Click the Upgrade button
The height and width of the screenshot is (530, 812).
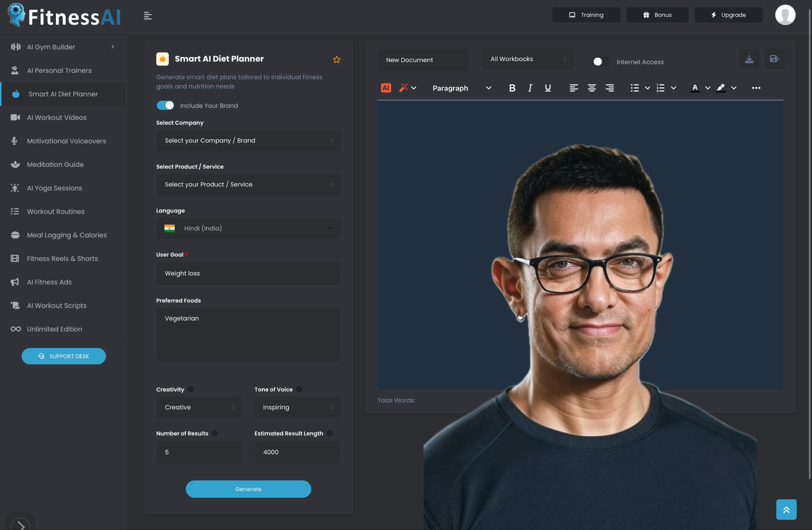pyautogui.click(x=729, y=15)
